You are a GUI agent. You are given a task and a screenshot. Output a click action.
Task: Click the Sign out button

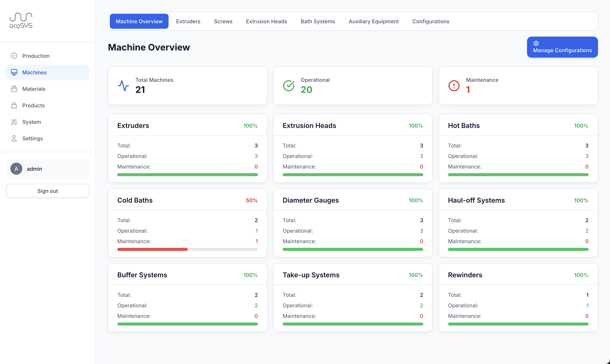click(48, 191)
